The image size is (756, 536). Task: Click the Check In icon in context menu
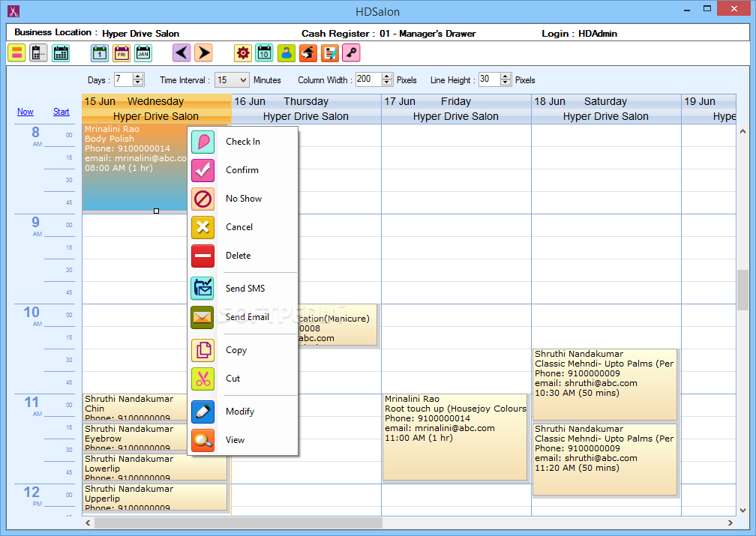[203, 142]
